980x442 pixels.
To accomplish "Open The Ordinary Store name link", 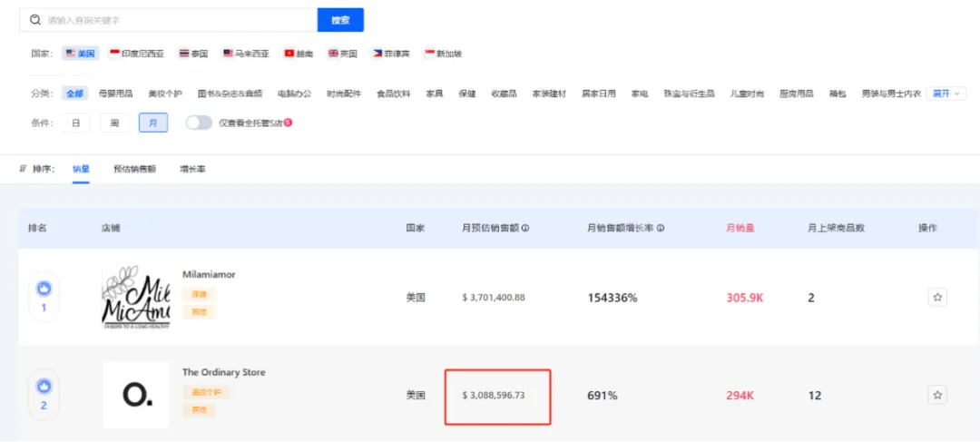I will pyautogui.click(x=224, y=372).
